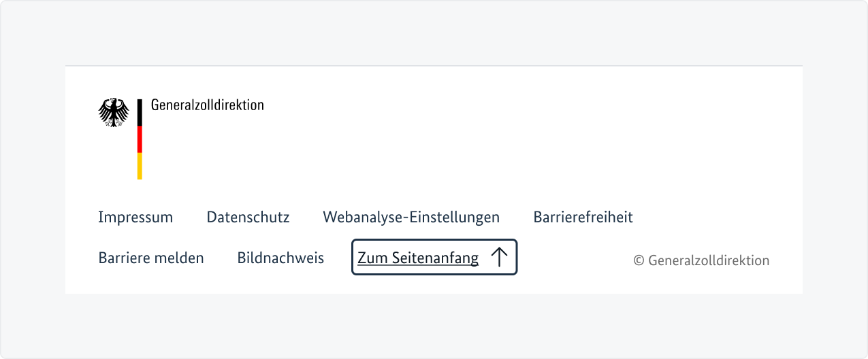Click the copyright symbol in the footer
The image size is (868, 359).
pos(639,260)
